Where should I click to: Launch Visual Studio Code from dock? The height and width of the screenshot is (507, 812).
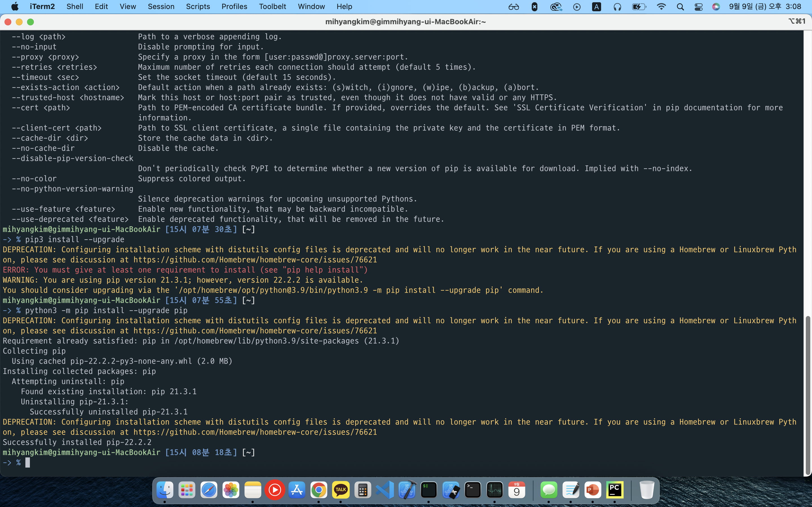(x=385, y=490)
